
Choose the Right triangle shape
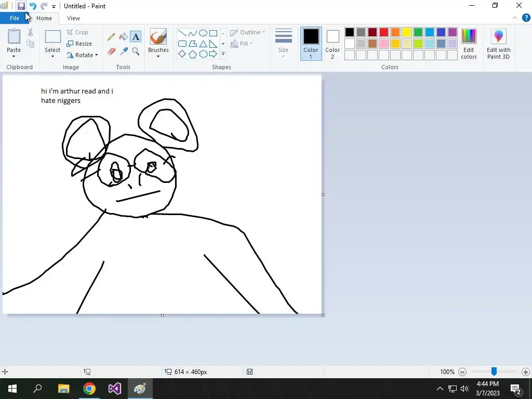point(214,44)
